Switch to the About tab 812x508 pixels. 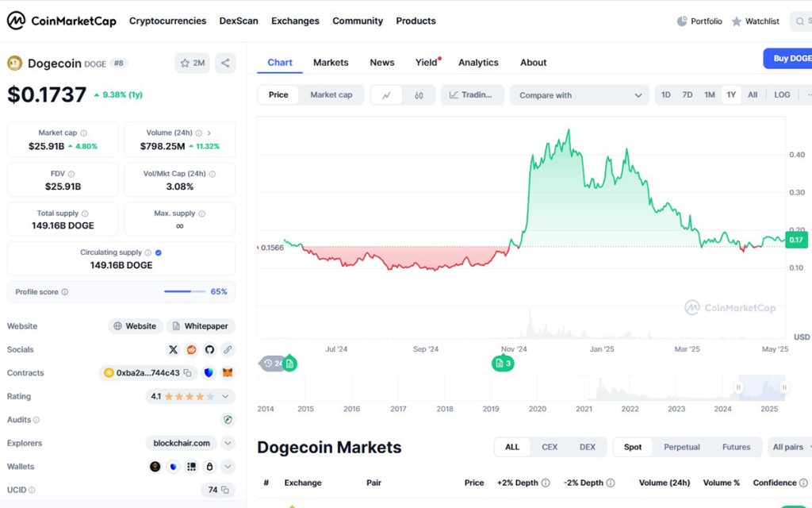pos(534,62)
